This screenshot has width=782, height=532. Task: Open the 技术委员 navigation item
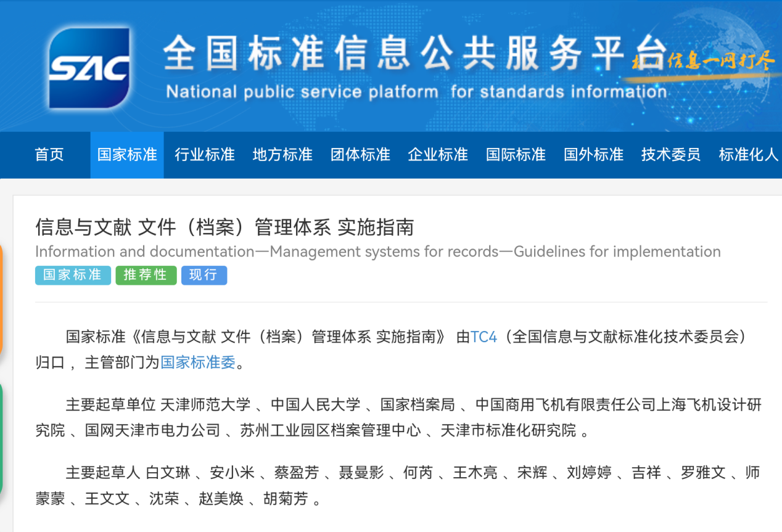671,155
